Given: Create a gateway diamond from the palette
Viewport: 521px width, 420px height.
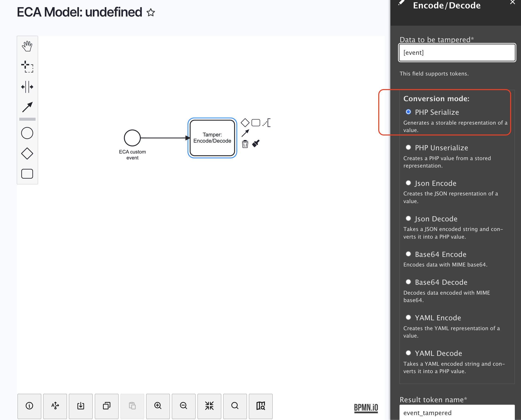Looking at the screenshot, I should click(x=27, y=153).
